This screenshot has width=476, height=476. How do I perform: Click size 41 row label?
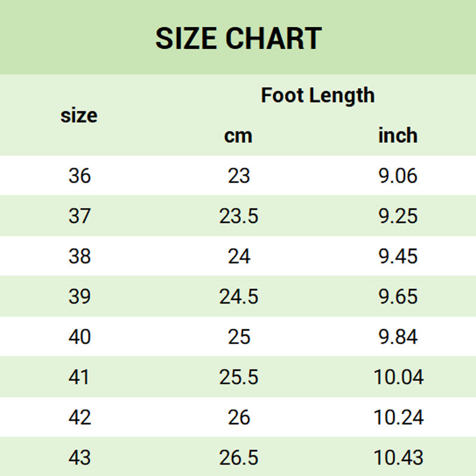(79, 377)
